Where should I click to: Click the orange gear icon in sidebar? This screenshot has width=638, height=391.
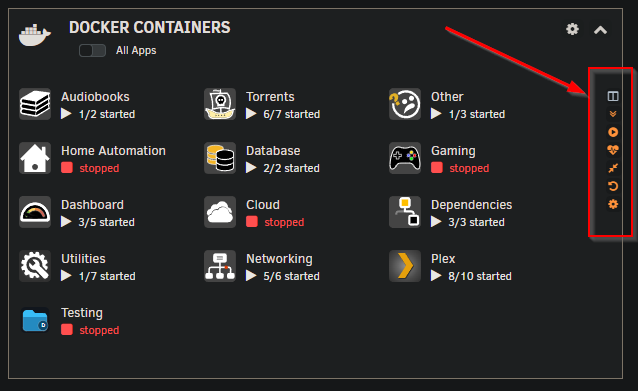click(613, 204)
